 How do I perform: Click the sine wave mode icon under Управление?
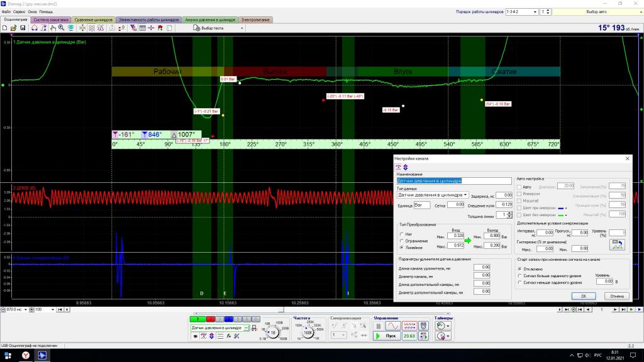[392, 326]
